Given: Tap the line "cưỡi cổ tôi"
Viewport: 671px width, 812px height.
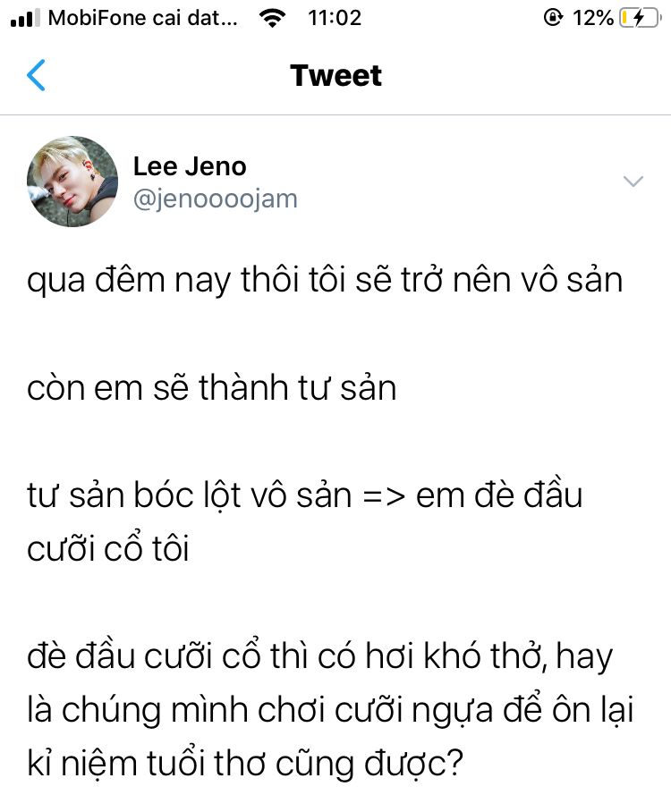Looking at the screenshot, I should [x=107, y=548].
